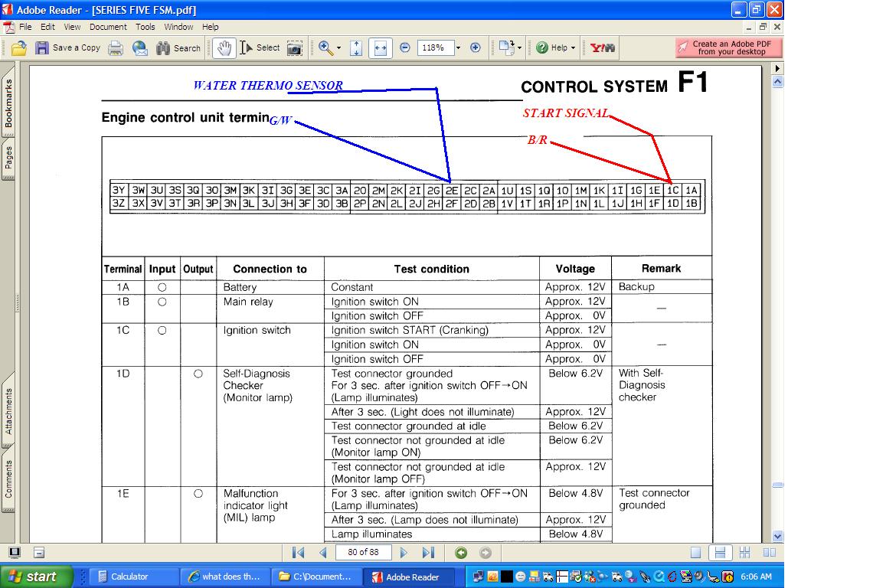
Task: Click Create an Adobe PDF button
Action: click(x=729, y=48)
